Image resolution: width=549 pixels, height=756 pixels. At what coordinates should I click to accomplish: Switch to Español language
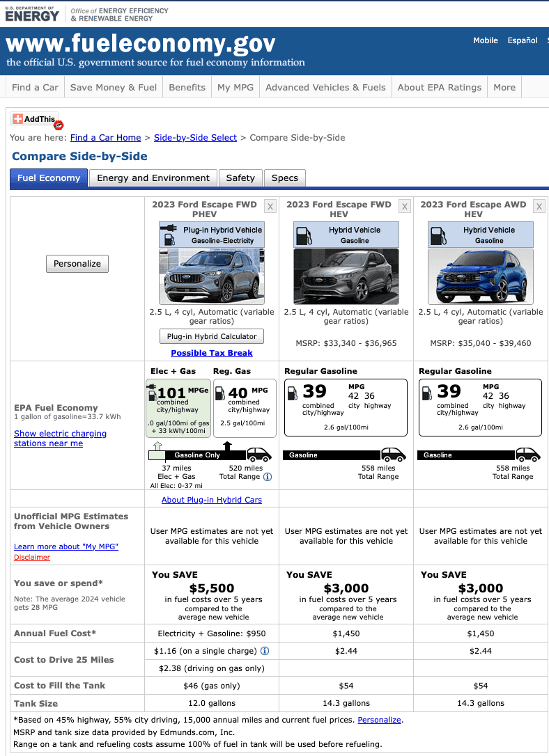(523, 40)
